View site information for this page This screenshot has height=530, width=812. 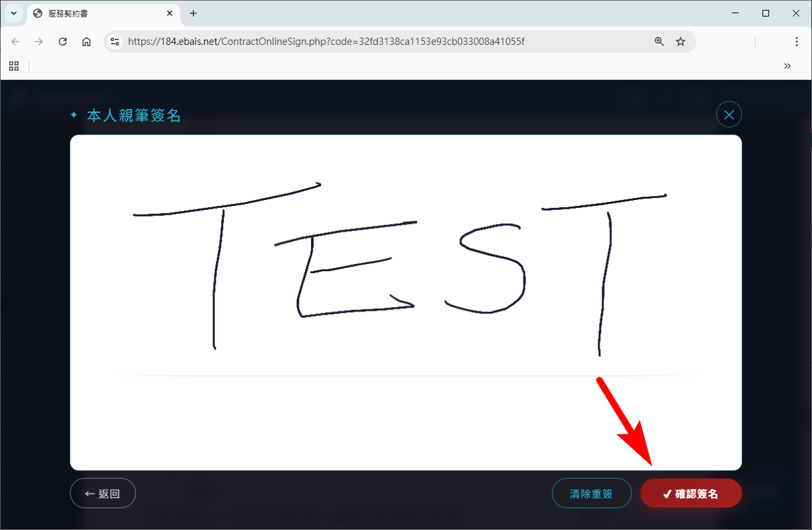[115, 42]
